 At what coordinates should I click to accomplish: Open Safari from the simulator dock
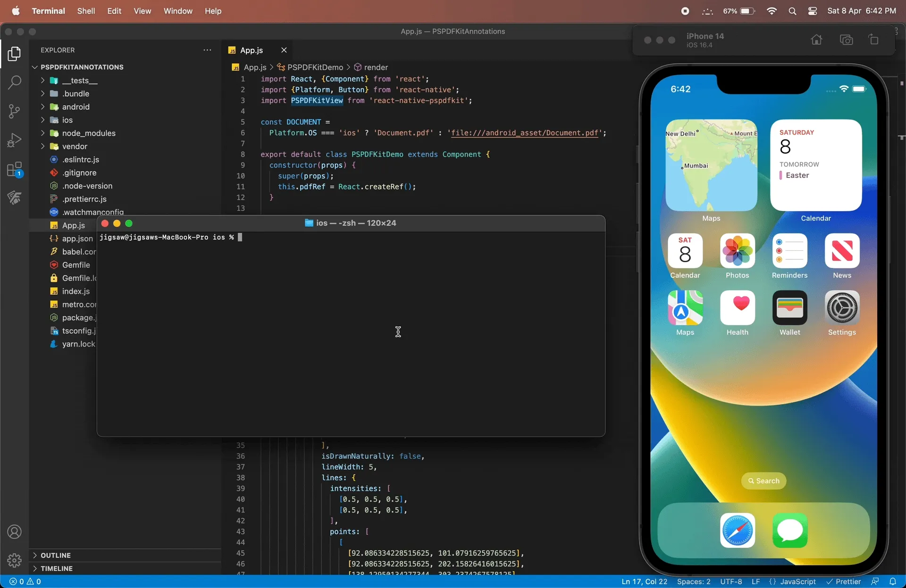point(737,530)
